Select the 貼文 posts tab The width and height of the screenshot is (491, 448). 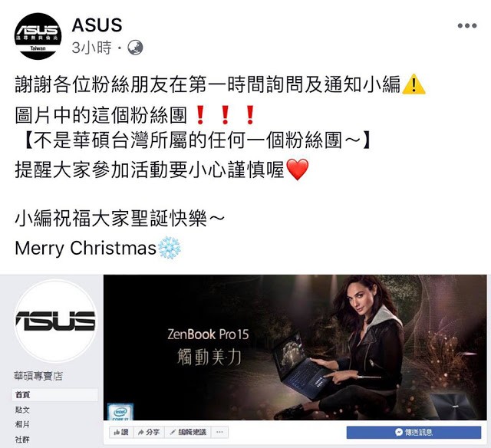[22, 410]
